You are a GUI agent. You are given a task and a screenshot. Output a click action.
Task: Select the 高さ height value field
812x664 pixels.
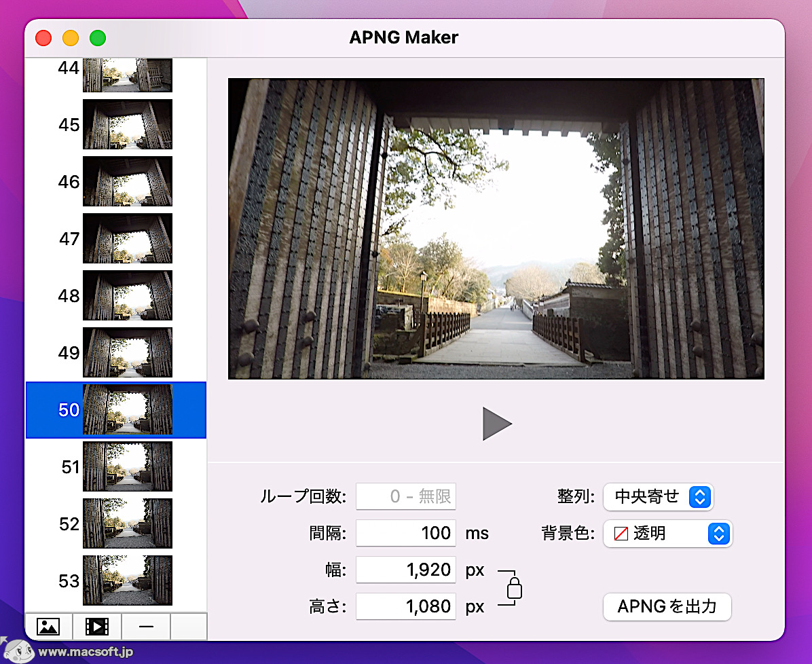point(405,606)
